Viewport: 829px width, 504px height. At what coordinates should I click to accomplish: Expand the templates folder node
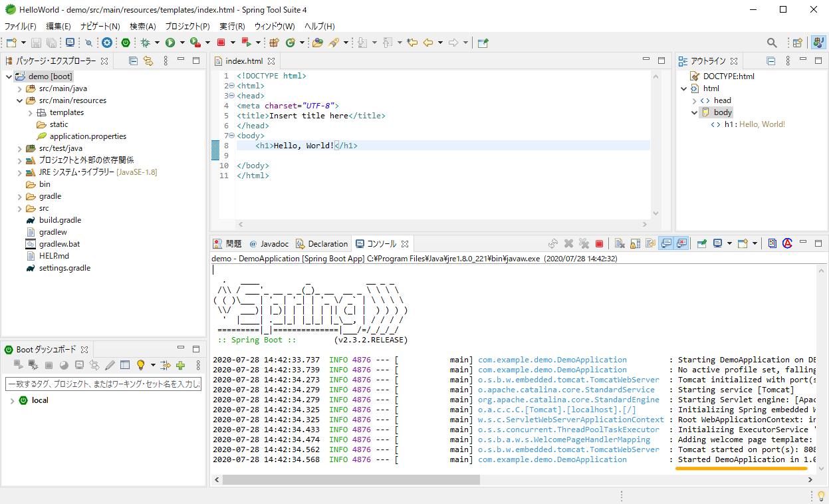tap(30, 112)
